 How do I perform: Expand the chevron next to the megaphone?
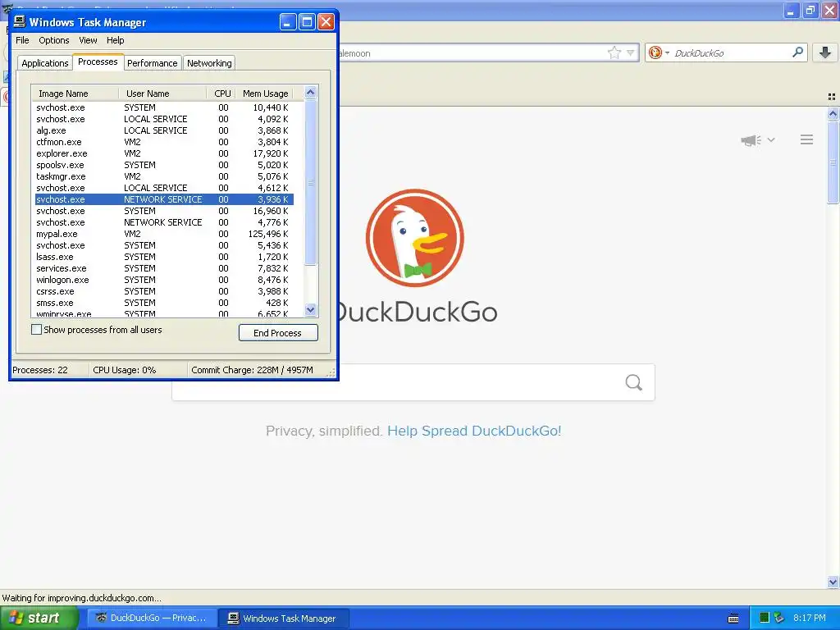pos(771,139)
